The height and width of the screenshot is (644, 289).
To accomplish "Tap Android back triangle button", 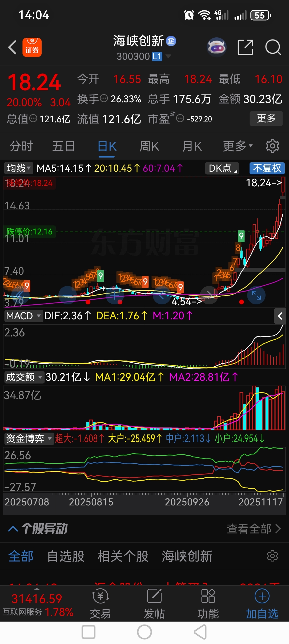I will pos(200,632).
